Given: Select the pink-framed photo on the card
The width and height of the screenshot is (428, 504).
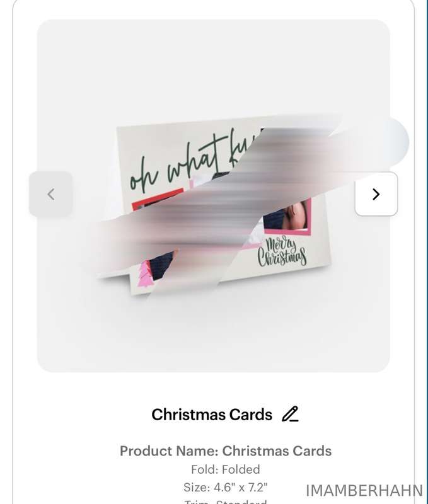Looking at the screenshot, I should (x=287, y=217).
